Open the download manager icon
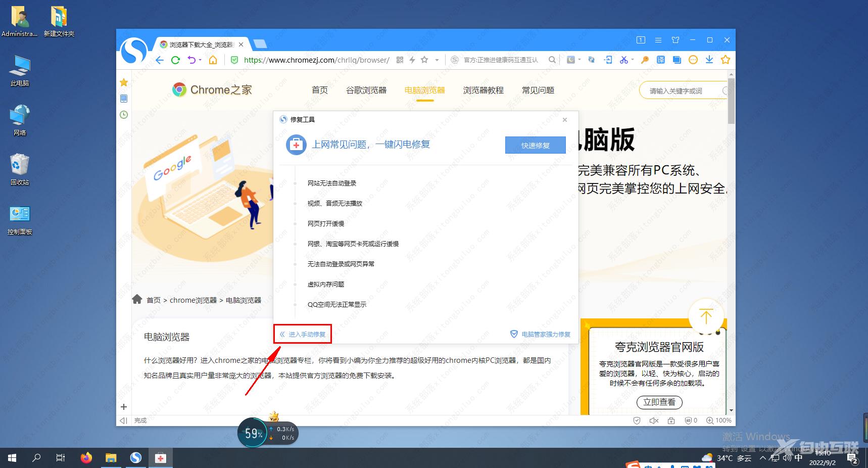The height and width of the screenshot is (468, 868). point(709,60)
